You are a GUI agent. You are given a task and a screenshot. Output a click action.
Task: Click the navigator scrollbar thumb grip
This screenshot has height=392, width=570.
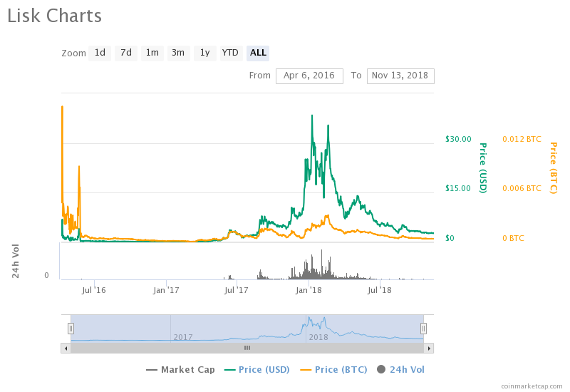(247, 349)
